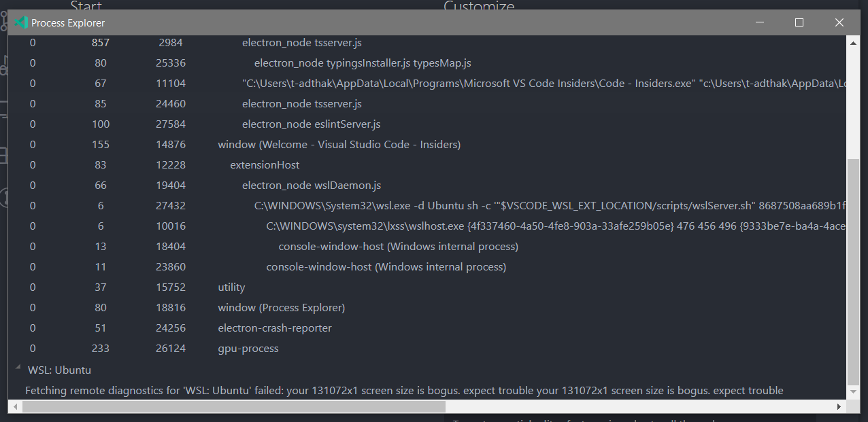Select the Code - Insiders.exe process row
This screenshot has height=422, width=868.
click(428, 84)
